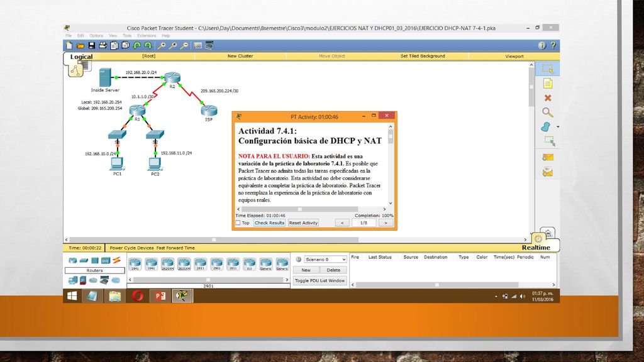
Task: Click the info icon in the toolbar
Action: (541, 45)
